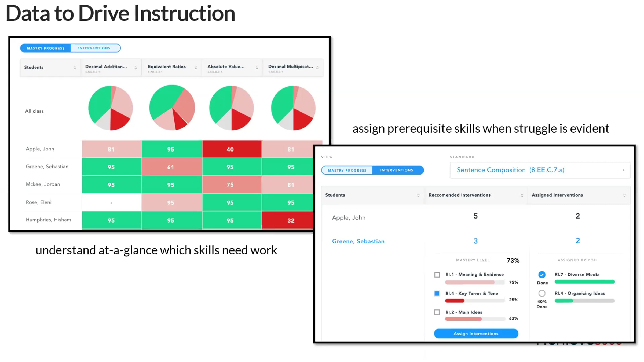Sort the Students column in mastery table
This screenshot has width=644, height=362.
[75, 68]
